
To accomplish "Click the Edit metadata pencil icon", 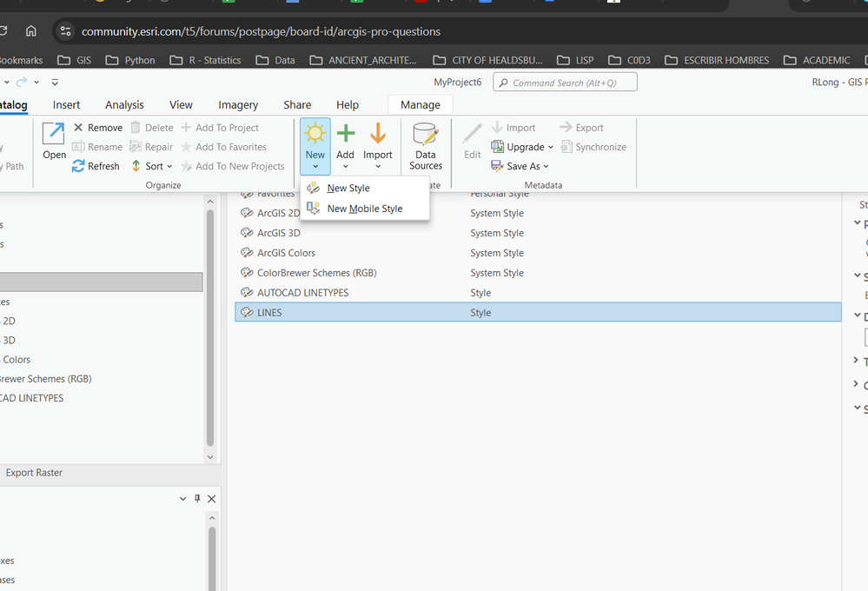I will pyautogui.click(x=472, y=134).
